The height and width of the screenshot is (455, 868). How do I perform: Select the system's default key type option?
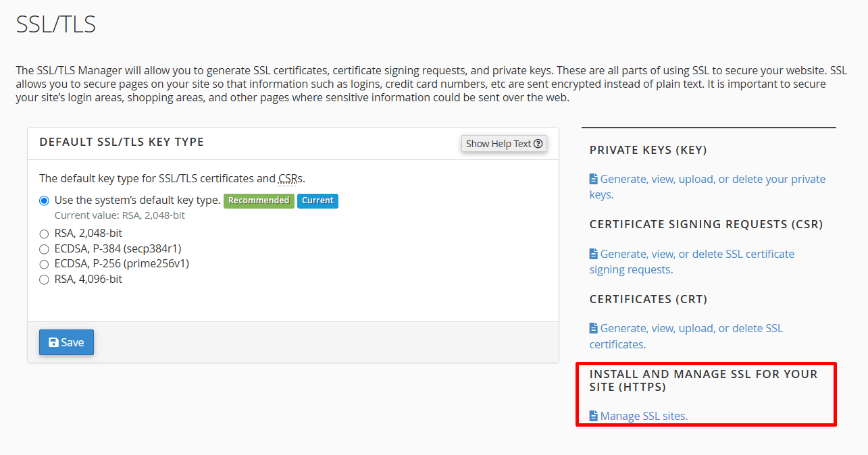click(x=45, y=200)
